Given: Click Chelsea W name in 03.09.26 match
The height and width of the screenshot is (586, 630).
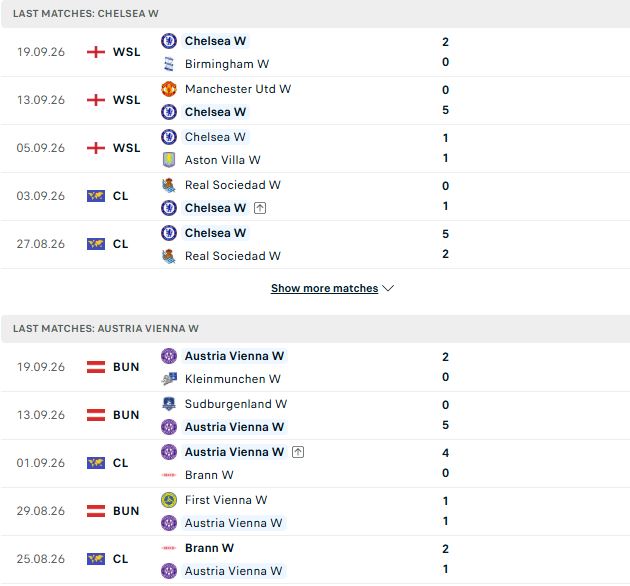Looking at the screenshot, I should pyautogui.click(x=215, y=208).
